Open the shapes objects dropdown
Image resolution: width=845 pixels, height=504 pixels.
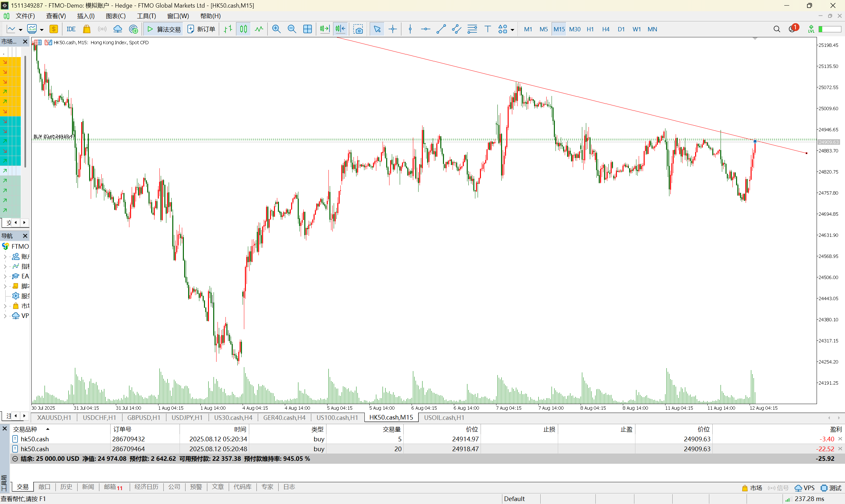(x=512, y=30)
